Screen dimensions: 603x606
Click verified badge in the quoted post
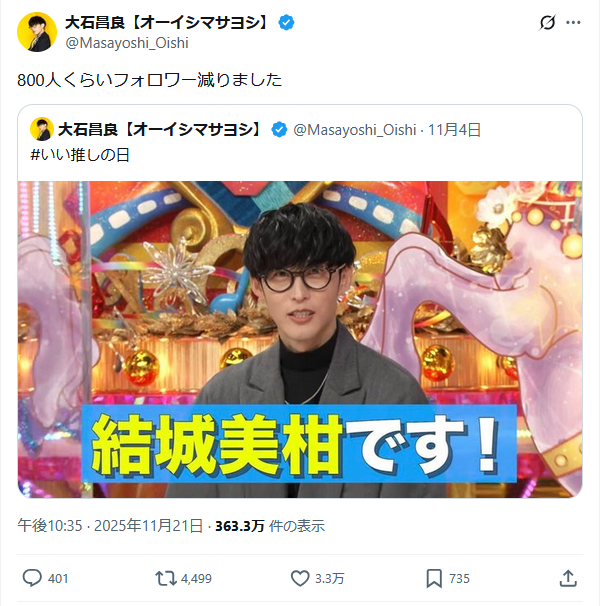pos(279,129)
